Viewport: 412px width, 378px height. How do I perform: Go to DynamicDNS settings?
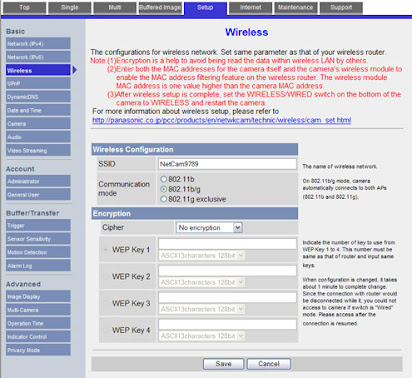point(38,97)
